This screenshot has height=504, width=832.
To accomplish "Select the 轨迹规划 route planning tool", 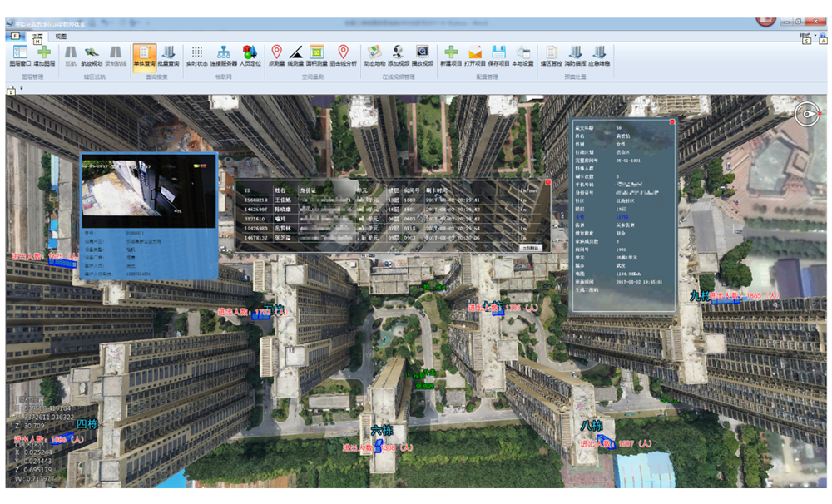I will (x=92, y=55).
